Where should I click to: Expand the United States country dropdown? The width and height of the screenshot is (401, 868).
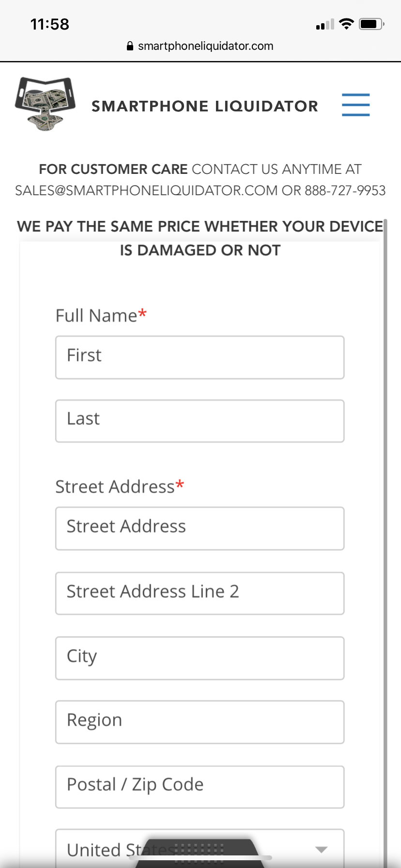click(200, 848)
